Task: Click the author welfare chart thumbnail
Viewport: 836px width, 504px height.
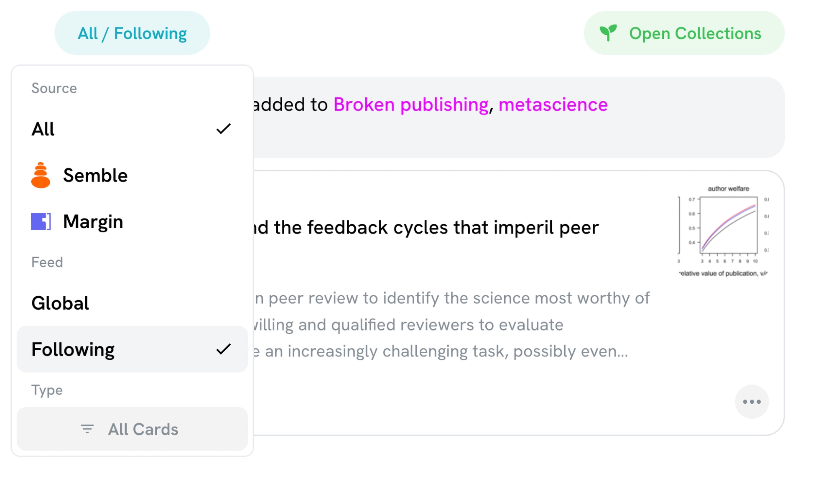Action: [x=724, y=230]
